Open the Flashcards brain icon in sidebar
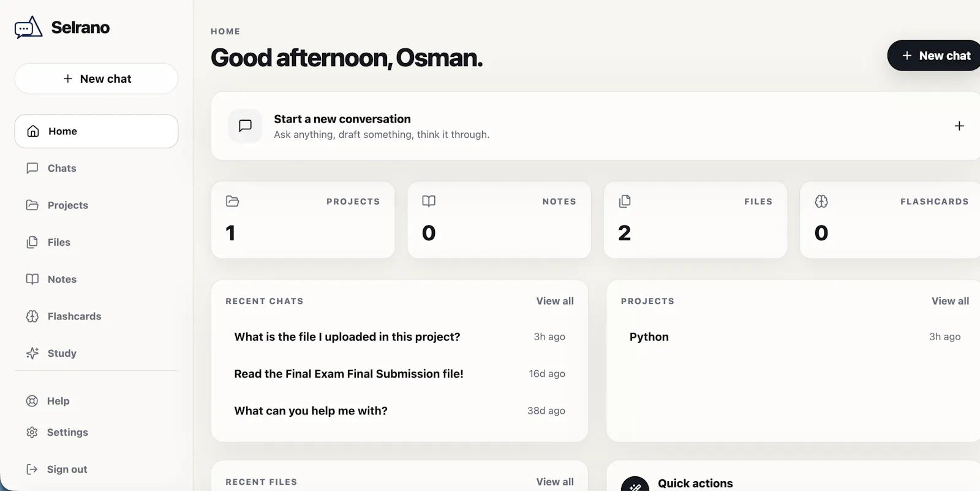 click(x=32, y=316)
